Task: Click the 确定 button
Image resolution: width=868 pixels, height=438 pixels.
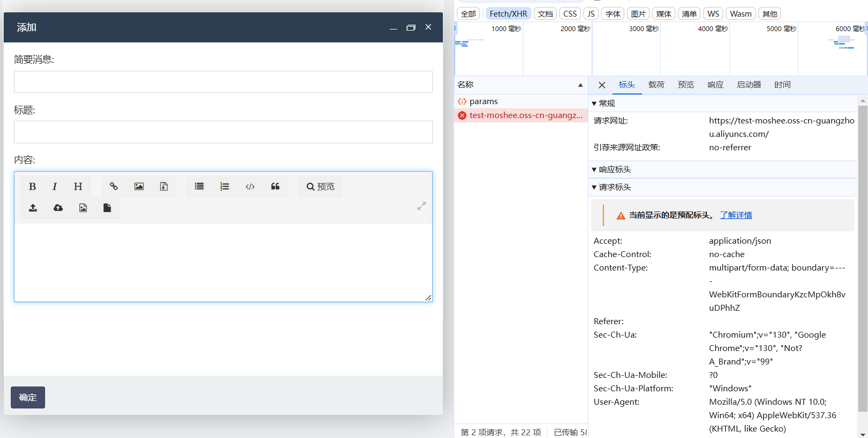Action: pos(28,397)
